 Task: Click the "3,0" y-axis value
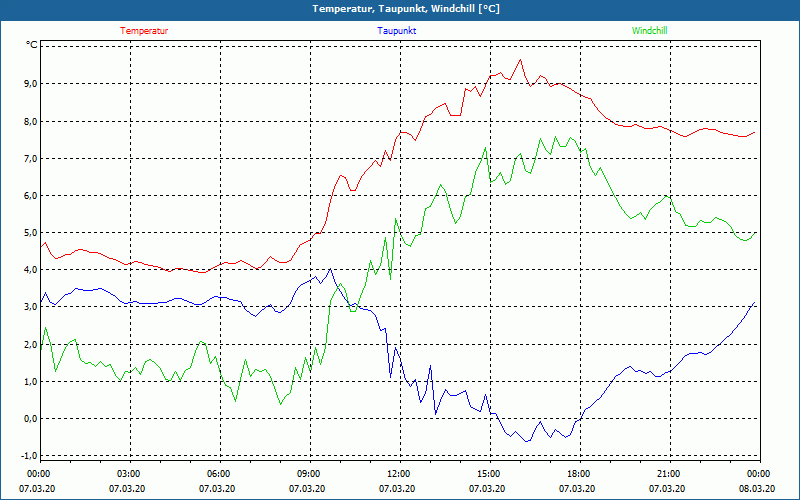[32, 307]
